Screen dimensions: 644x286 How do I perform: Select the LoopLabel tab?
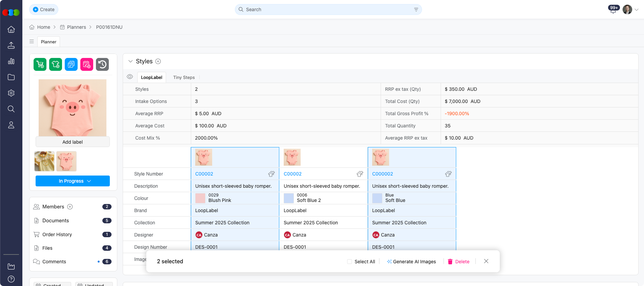[x=152, y=77]
